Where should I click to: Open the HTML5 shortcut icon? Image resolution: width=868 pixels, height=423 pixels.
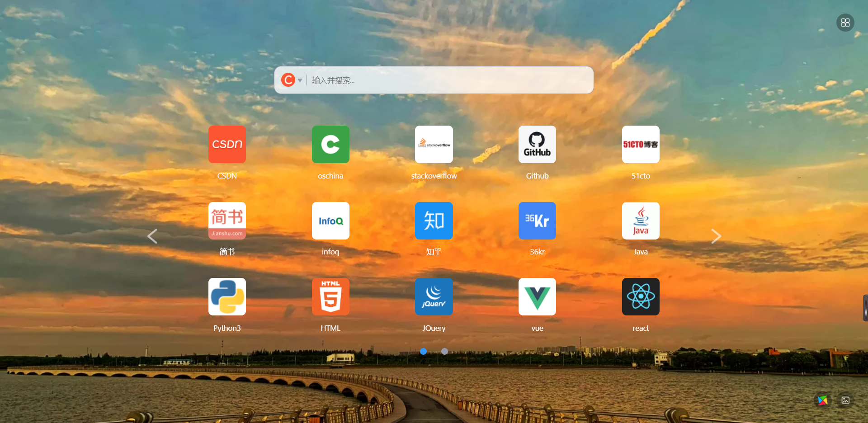coord(330,296)
